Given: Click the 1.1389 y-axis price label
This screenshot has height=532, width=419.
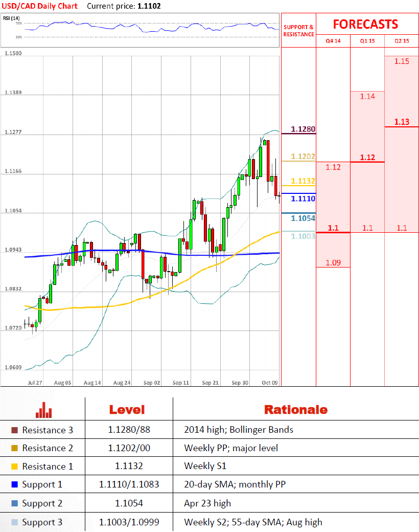Looking at the screenshot, I should pos(13,92).
